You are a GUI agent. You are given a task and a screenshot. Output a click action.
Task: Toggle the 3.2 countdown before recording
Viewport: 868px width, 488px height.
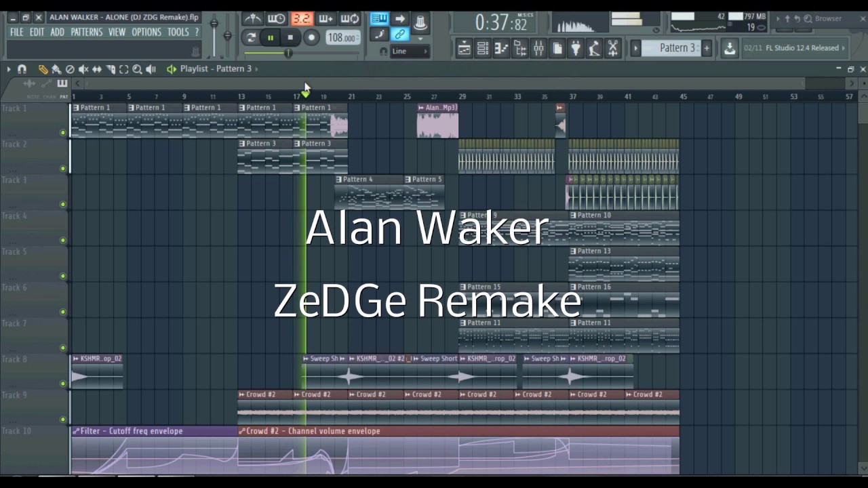(x=301, y=19)
